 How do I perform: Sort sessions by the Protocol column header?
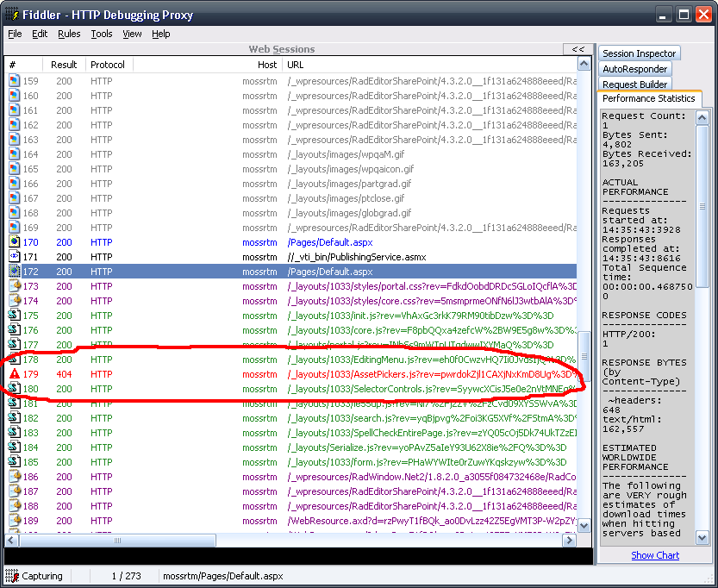point(109,65)
